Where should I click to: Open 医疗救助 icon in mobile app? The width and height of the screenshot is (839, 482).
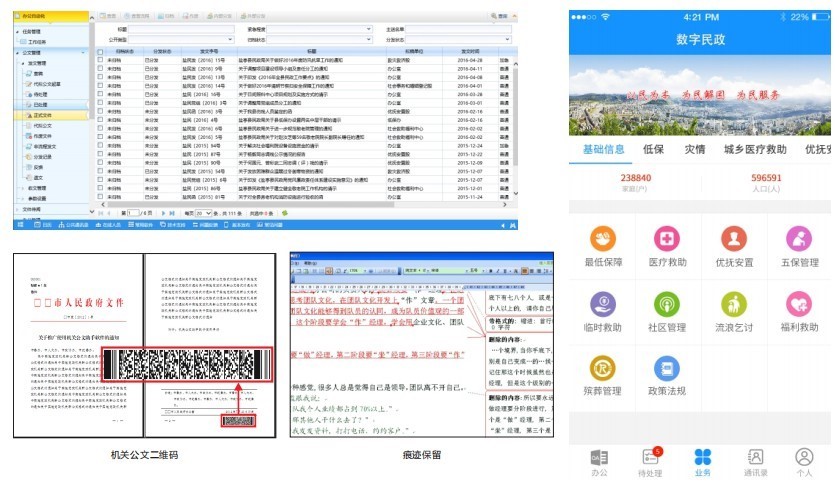(x=667, y=239)
